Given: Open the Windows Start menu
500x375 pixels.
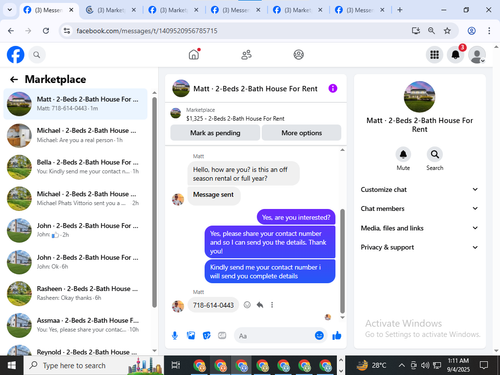Looking at the screenshot, I should tap(12, 365).
